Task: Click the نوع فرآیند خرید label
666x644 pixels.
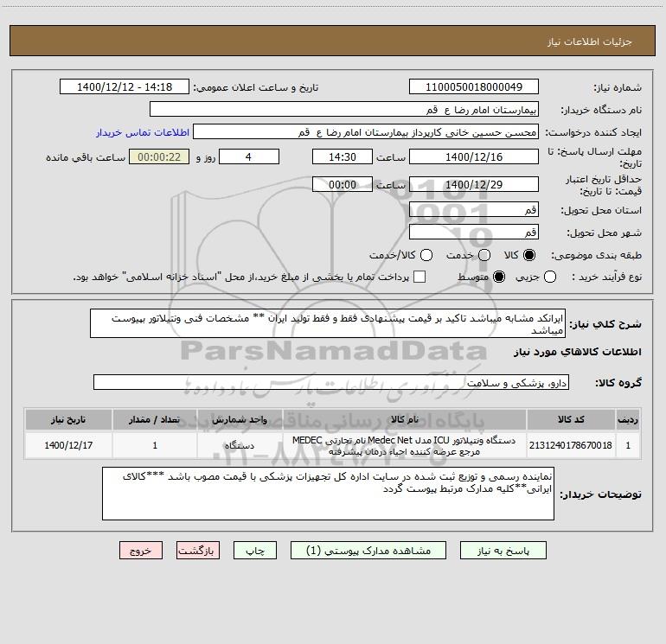Action: (606, 277)
